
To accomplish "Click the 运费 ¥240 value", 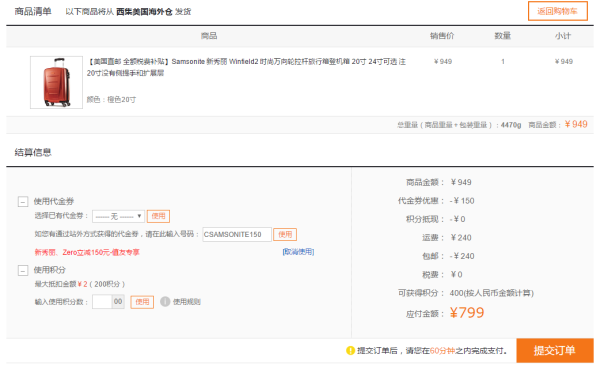I will [x=461, y=238].
